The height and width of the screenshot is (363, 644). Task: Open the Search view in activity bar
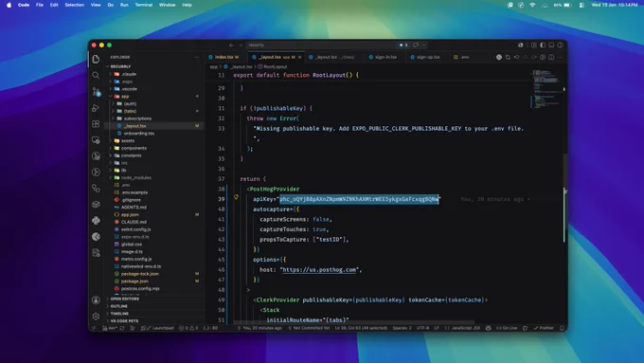pyautogui.click(x=96, y=75)
